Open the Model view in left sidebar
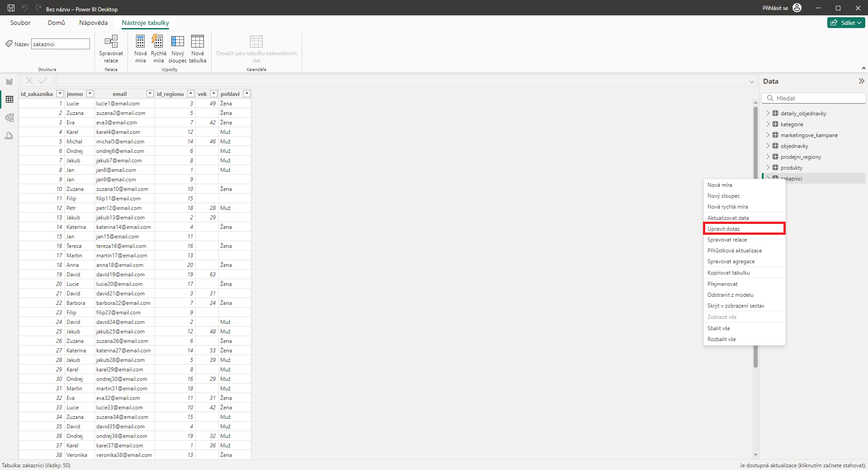Viewport: 868px width, 470px height. [9, 118]
